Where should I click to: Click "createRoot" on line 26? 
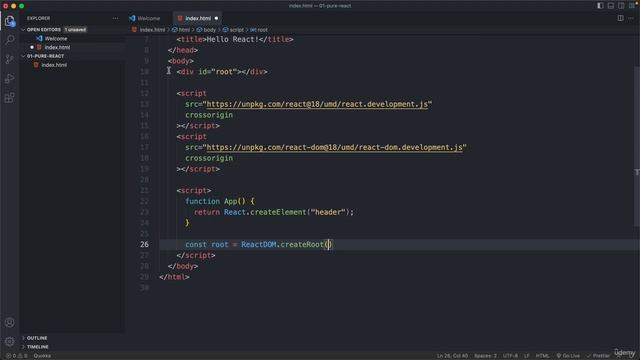coord(302,244)
